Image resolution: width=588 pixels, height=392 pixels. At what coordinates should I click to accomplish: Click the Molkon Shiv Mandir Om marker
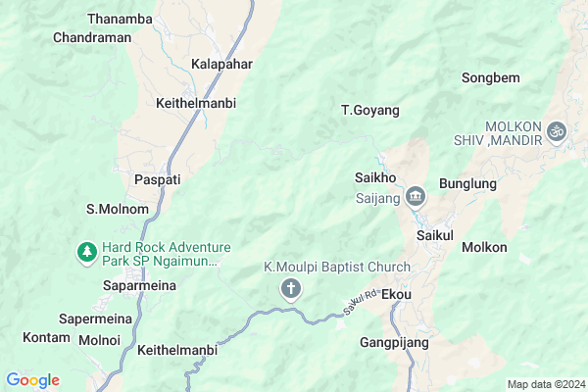point(557,133)
